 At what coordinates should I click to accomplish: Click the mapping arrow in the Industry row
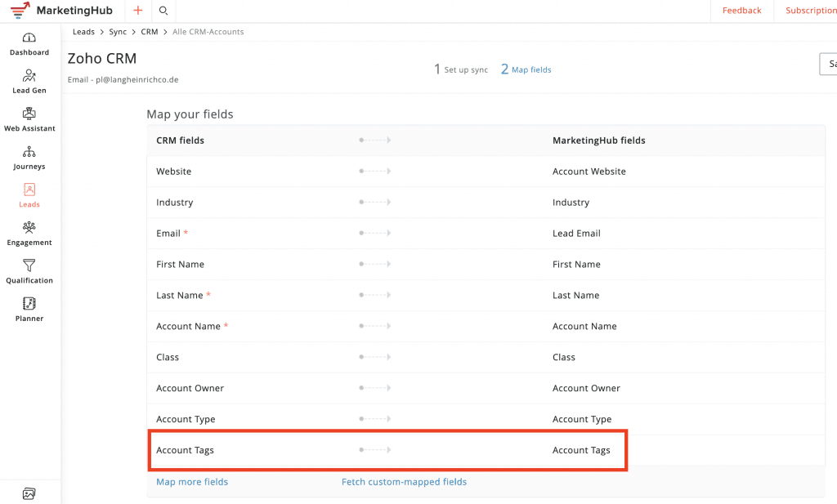(374, 202)
